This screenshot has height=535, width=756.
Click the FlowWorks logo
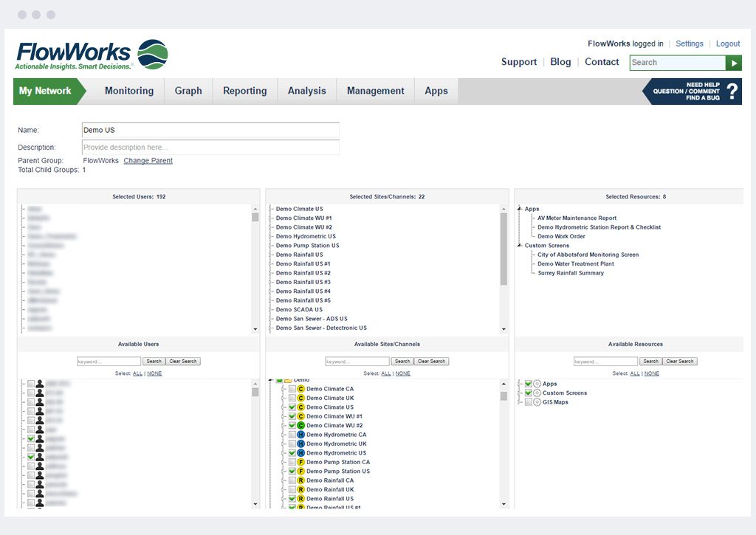(92, 55)
